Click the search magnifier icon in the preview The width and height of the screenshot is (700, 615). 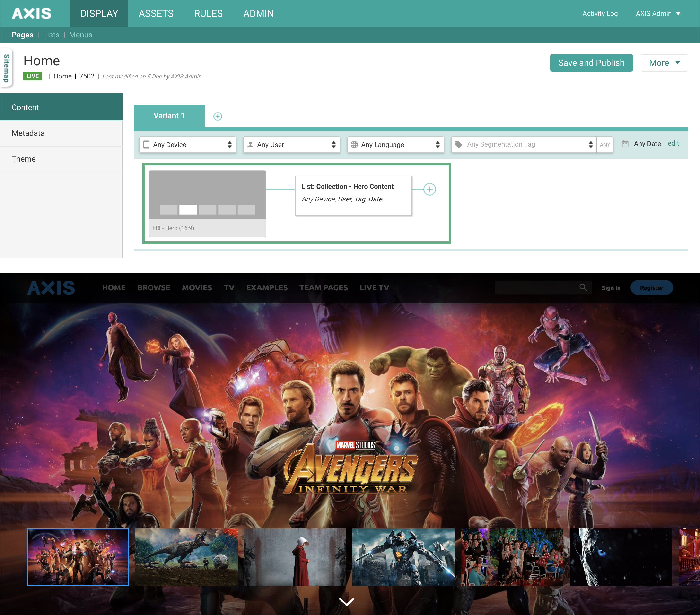click(x=583, y=287)
